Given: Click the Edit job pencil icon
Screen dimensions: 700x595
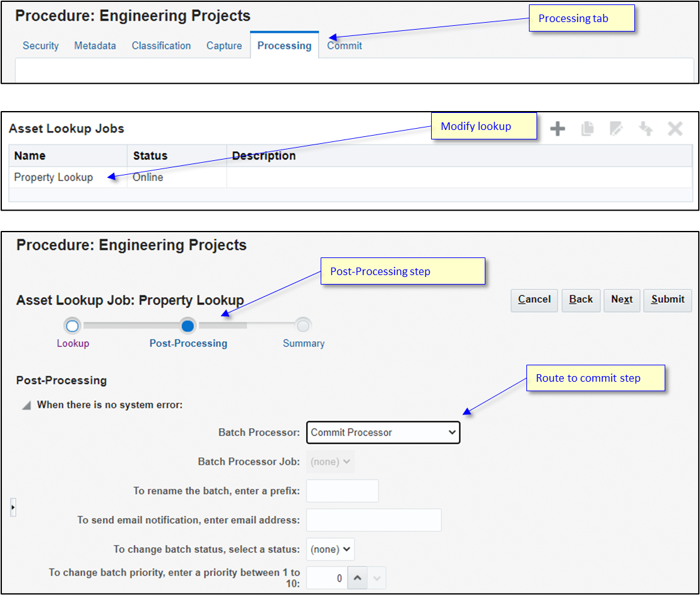Looking at the screenshot, I should click(x=617, y=128).
